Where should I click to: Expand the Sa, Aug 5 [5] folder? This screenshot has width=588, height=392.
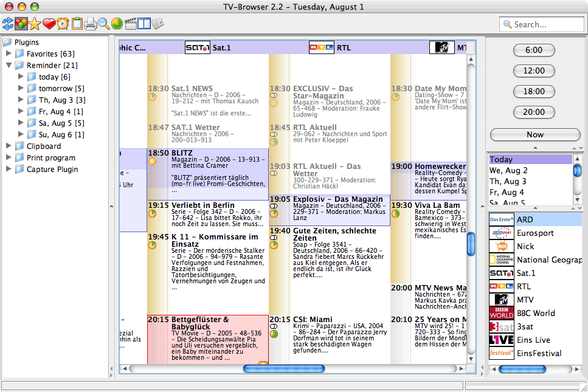point(21,123)
